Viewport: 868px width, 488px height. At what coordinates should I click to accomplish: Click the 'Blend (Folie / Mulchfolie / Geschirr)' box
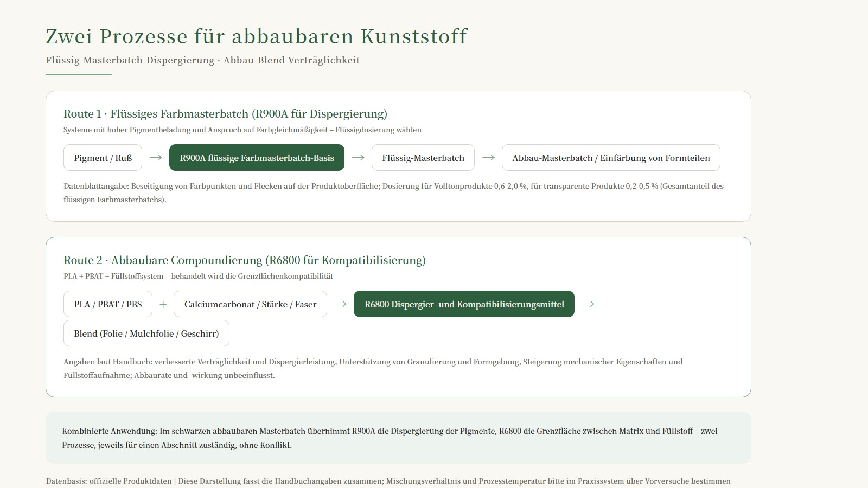coord(146,333)
